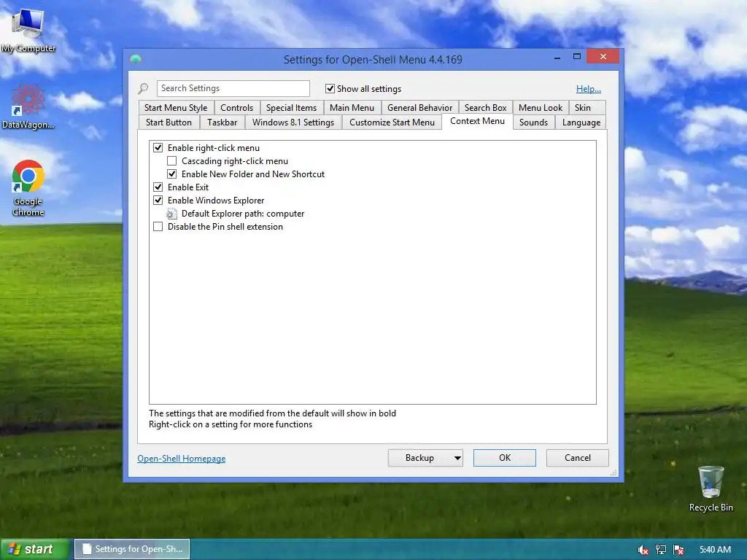Click the Backup button
The height and width of the screenshot is (560, 747).
(419, 458)
